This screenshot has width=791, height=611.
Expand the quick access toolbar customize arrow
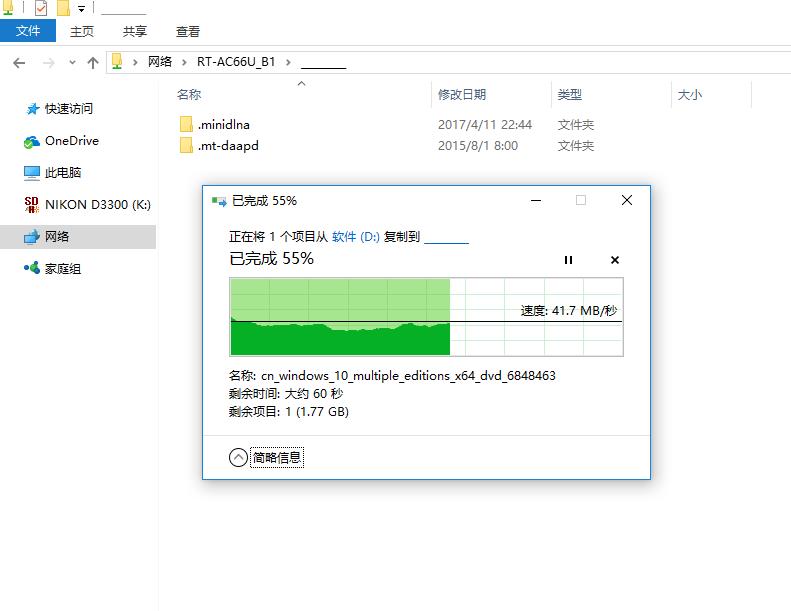click(81, 9)
